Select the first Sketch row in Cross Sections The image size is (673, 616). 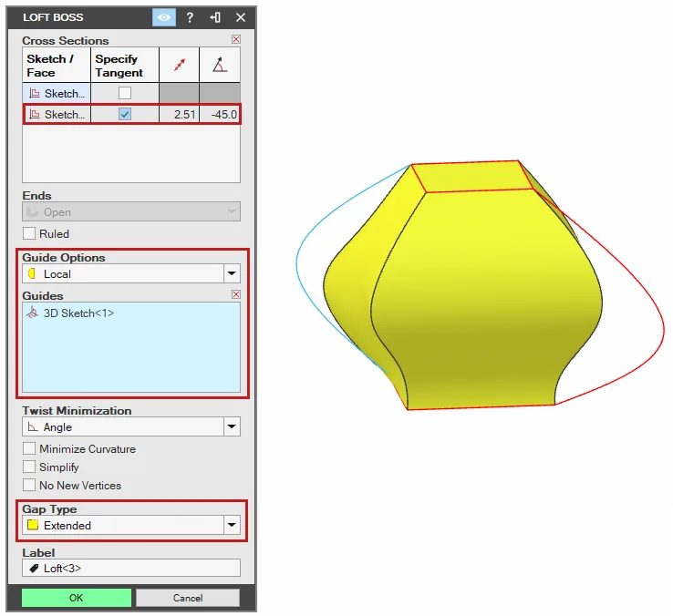(x=57, y=94)
